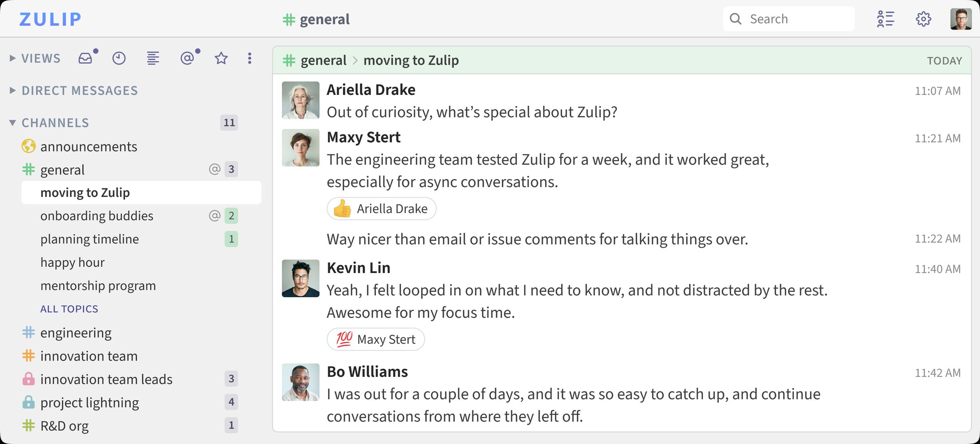Switch to the engineering channel
980x444 pixels.
click(76, 333)
